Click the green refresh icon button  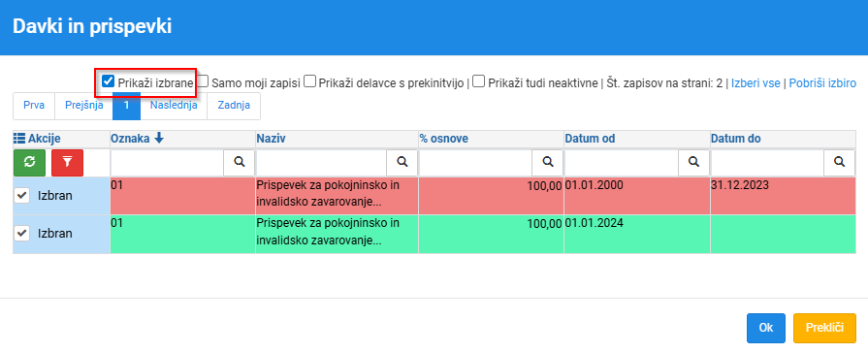coord(30,163)
